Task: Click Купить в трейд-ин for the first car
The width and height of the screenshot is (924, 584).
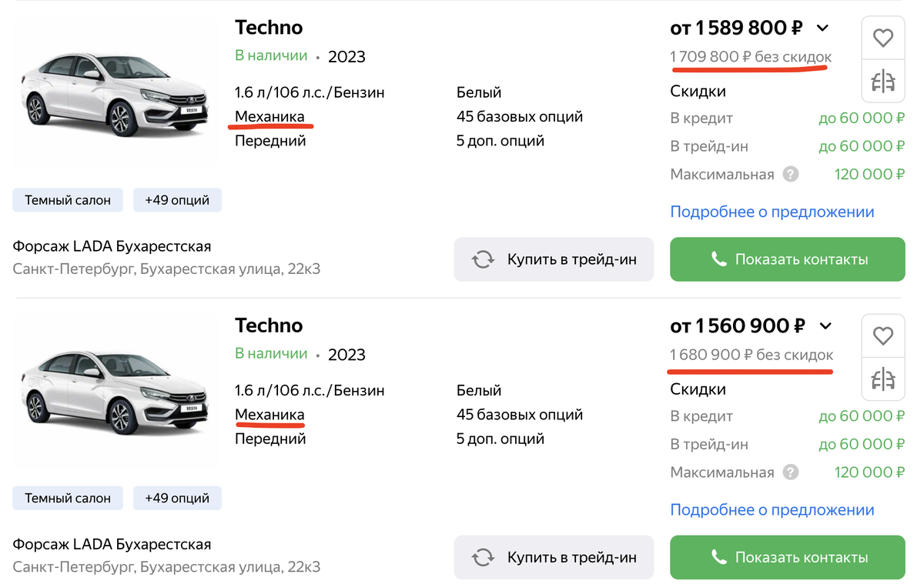Action: tap(554, 259)
